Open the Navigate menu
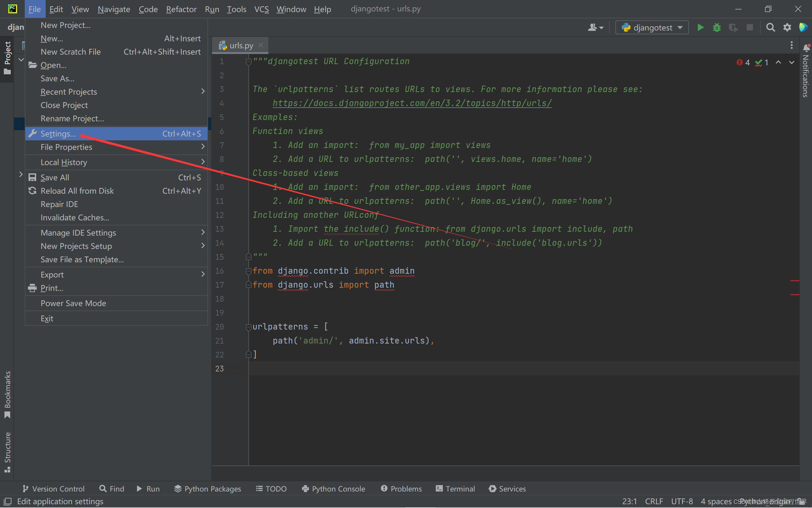 point(114,9)
